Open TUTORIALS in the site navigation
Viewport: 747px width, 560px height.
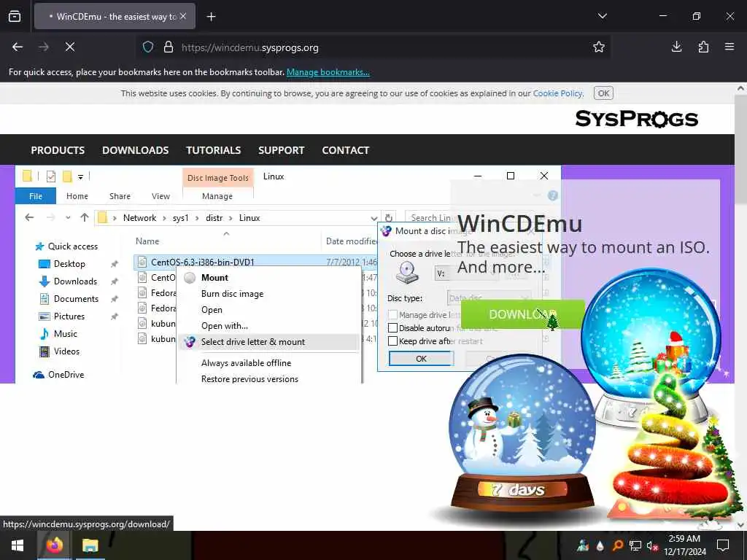coord(214,150)
